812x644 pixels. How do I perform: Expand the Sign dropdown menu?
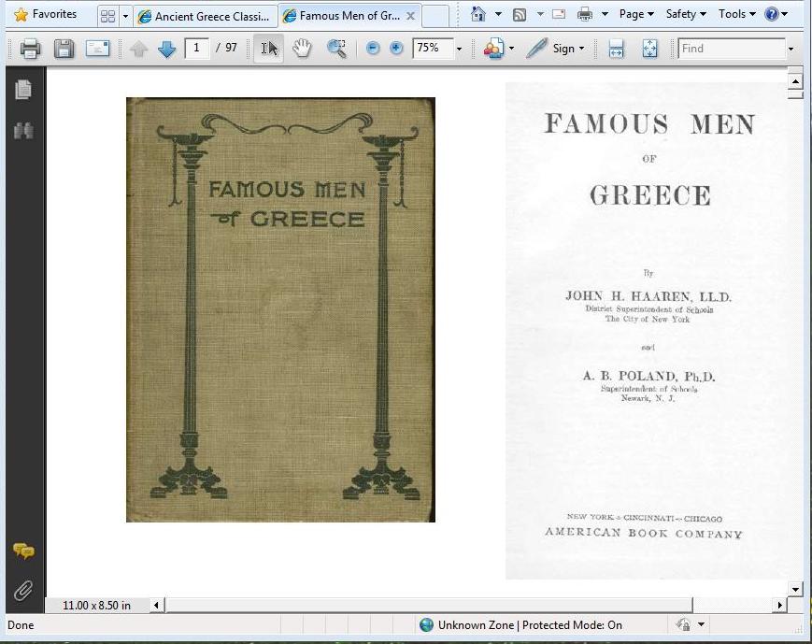(581, 49)
